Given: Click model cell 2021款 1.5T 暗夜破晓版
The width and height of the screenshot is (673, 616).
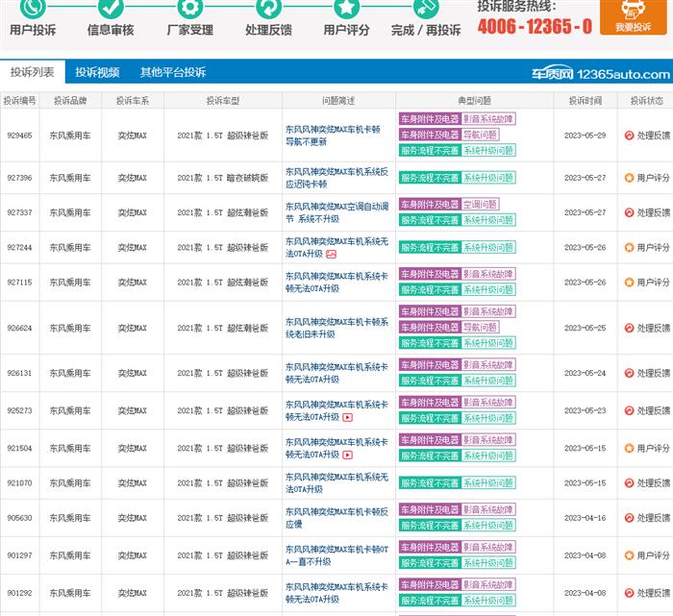Looking at the screenshot, I should pos(223,178).
